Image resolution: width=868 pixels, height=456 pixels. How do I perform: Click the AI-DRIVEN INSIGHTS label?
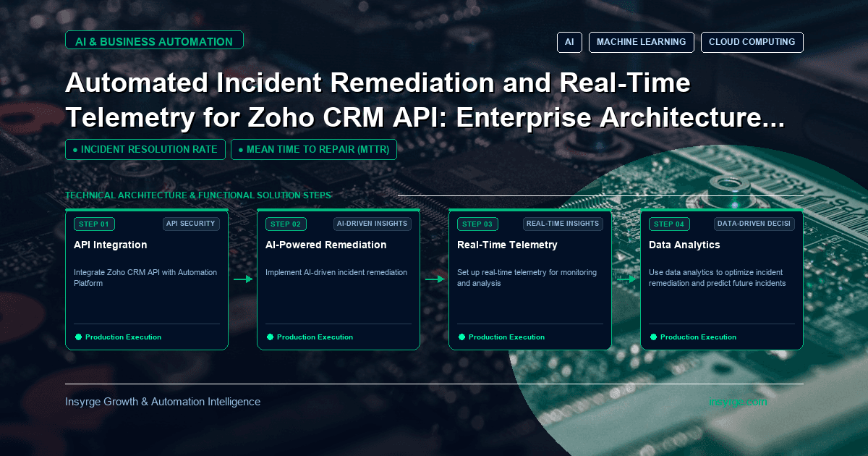click(373, 224)
